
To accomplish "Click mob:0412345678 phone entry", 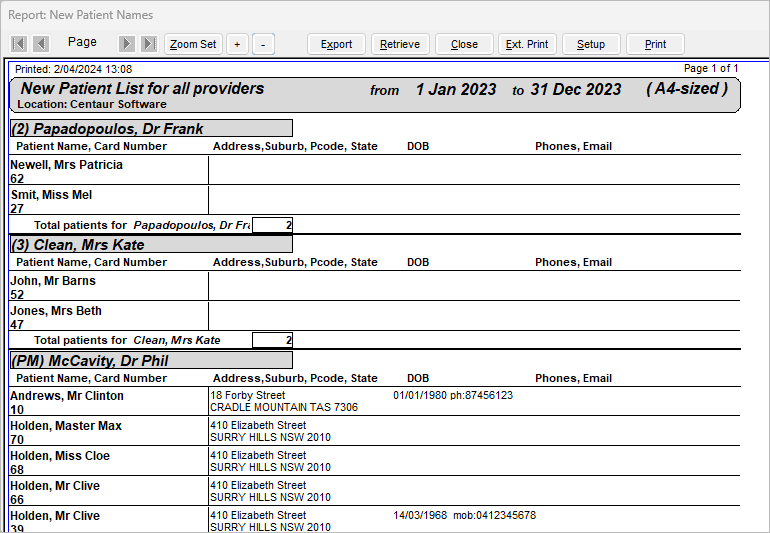I will click(x=495, y=515).
